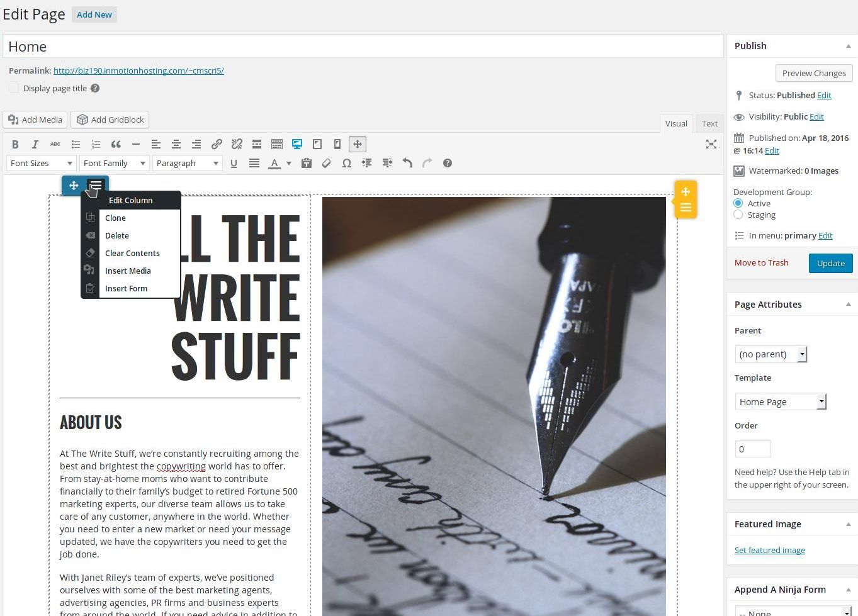Toggle bold formatting in the editor toolbar

point(15,144)
